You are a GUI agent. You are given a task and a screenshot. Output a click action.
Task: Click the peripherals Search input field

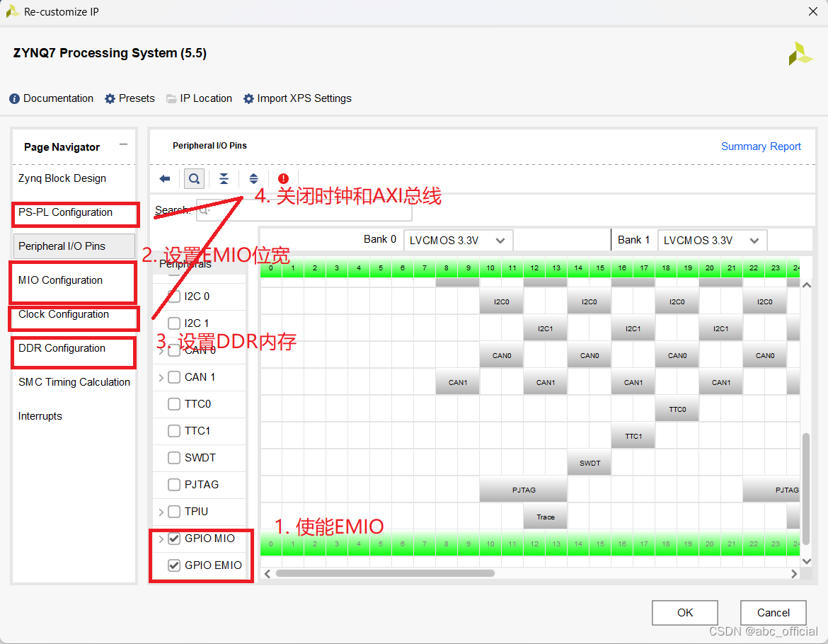tap(304, 210)
